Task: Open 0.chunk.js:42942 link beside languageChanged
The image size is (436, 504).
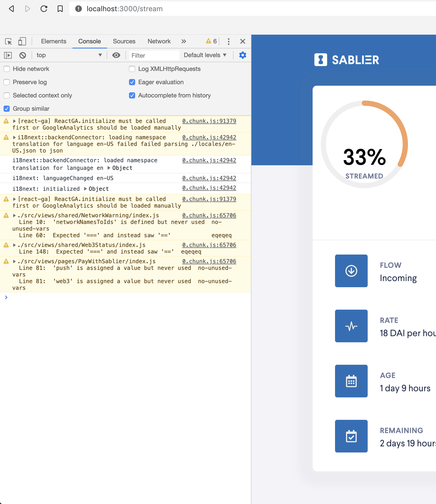Action: point(209,178)
